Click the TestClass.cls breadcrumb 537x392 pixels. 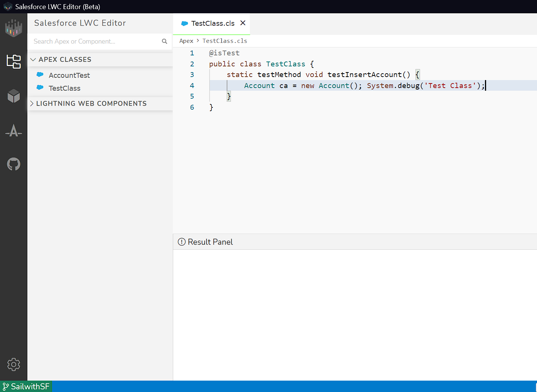point(224,41)
